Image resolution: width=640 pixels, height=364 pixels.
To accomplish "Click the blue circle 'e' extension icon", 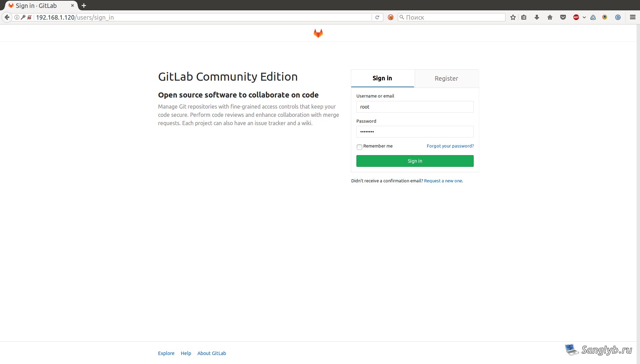I will pos(618,17).
